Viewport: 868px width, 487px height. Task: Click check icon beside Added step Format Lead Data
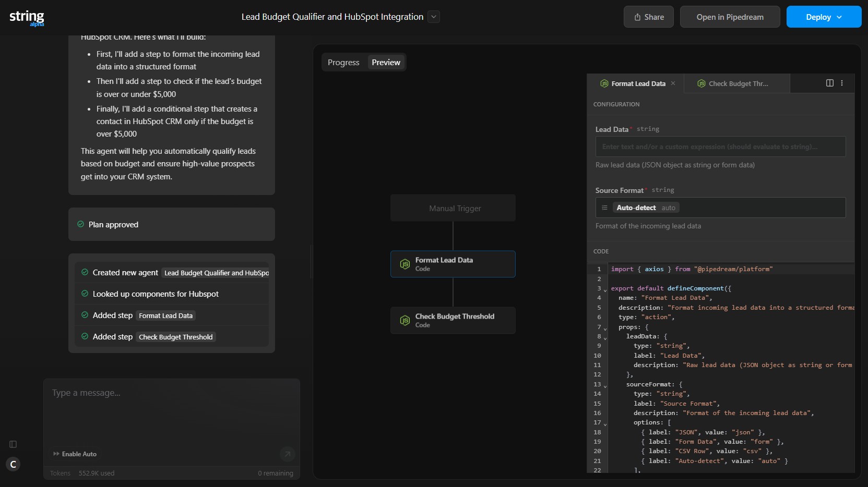tap(85, 315)
